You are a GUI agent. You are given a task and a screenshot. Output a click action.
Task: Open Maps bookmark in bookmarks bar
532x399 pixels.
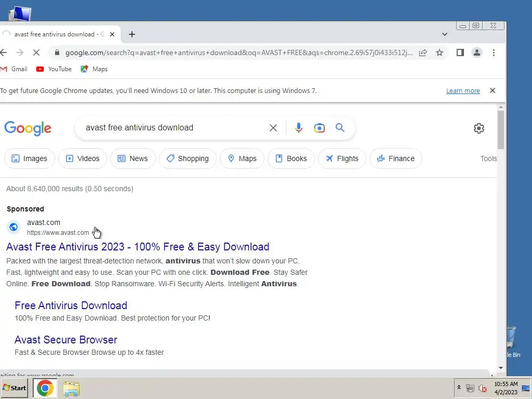coord(95,69)
